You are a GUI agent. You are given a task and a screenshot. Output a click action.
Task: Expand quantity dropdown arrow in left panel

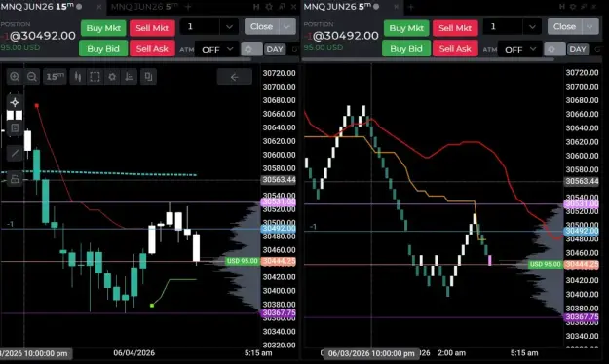point(229,27)
